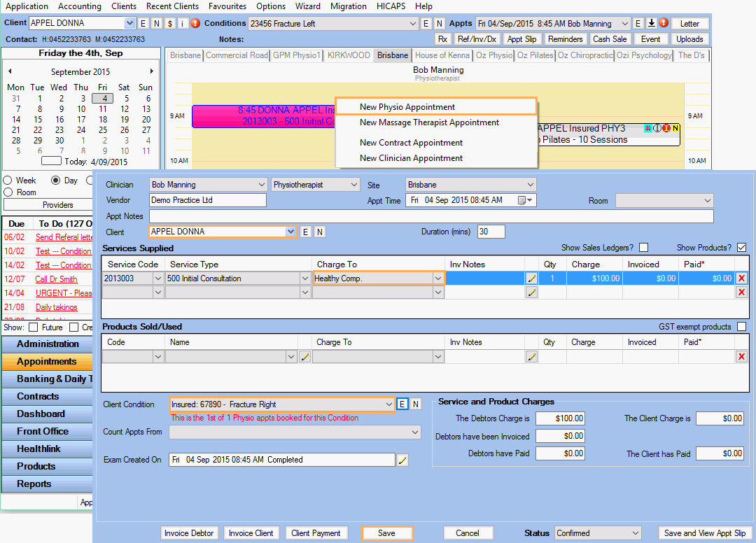Click the pencil icon beside Exam Created On
The width and height of the screenshot is (756, 543).
click(402, 460)
